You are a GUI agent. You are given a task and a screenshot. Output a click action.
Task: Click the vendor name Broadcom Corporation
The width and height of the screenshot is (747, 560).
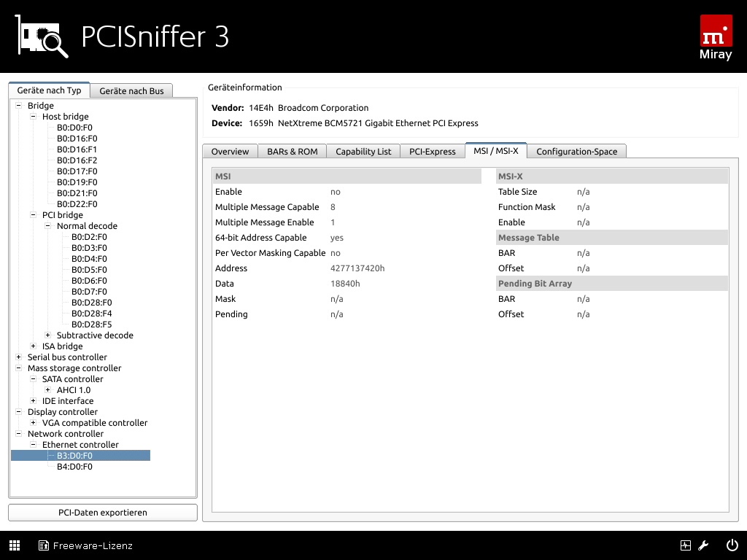(x=323, y=108)
